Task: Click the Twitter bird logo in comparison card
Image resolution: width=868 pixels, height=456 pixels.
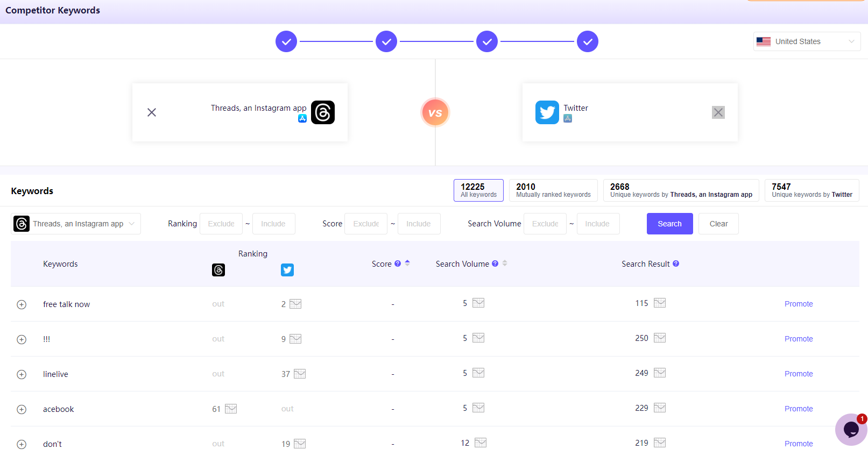Action: (x=547, y=112)
